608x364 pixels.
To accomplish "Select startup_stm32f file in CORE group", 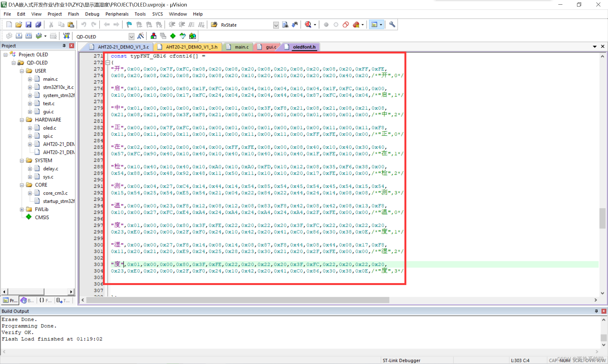I will [x=58, y=201].
